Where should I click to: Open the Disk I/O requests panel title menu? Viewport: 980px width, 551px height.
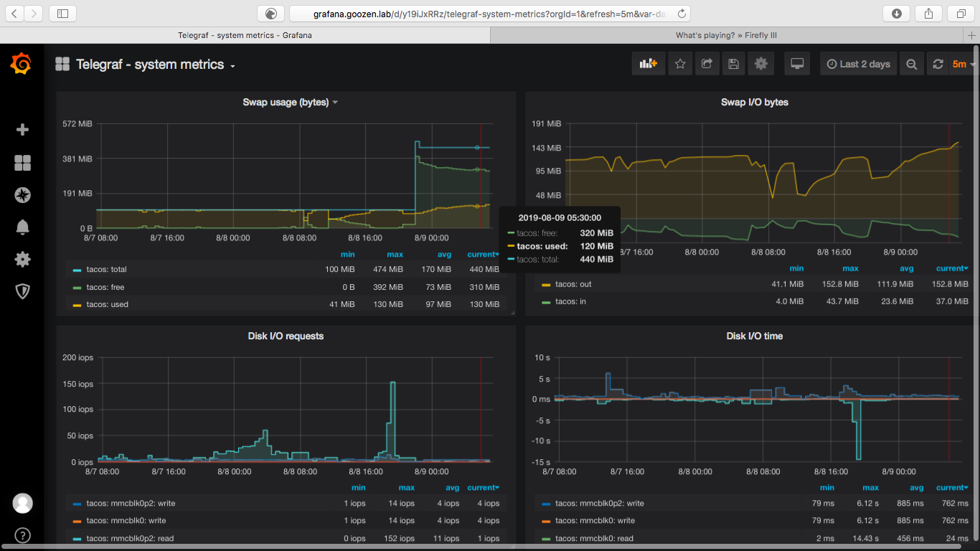pos(286,336)
